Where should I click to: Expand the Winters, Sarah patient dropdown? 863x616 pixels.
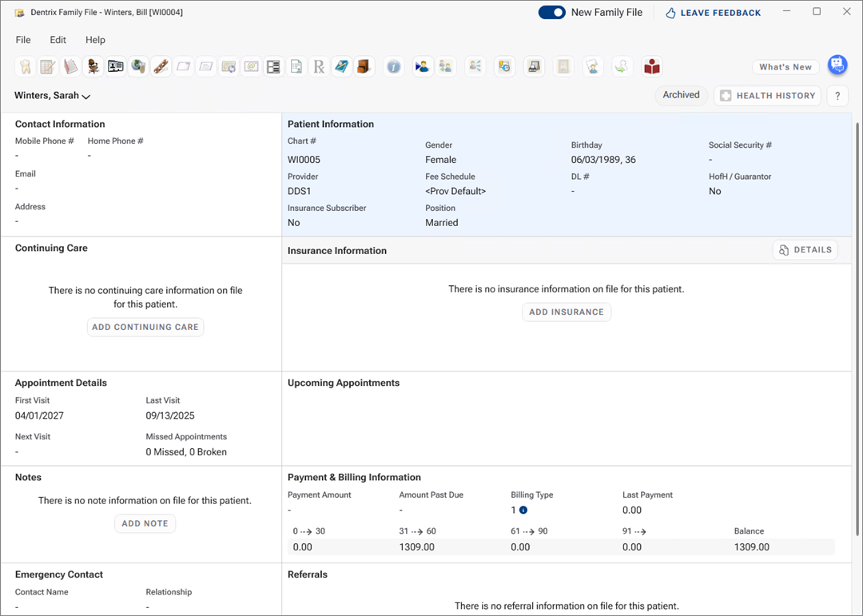53,96
